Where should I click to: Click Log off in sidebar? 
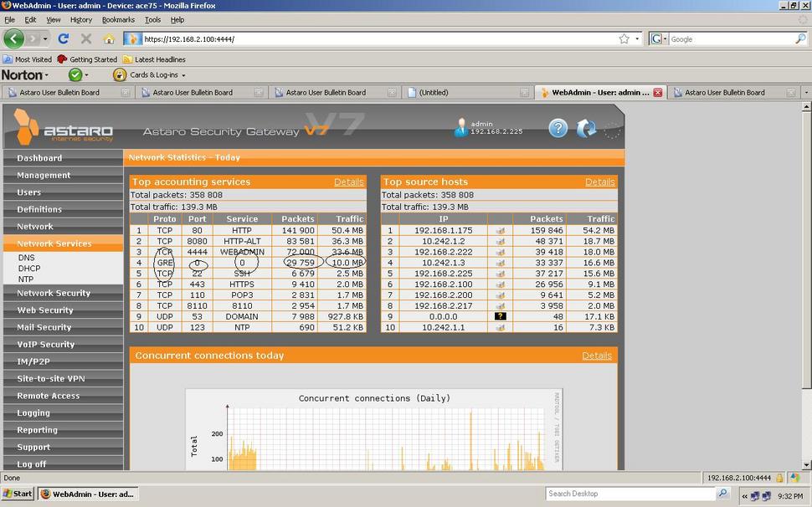pos(63,463)
